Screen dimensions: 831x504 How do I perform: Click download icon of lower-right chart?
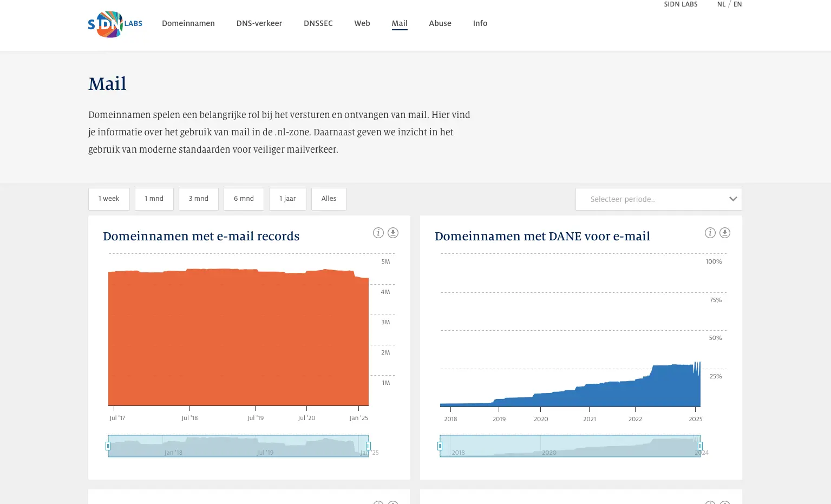pyautogui.click(x=725, y=502)
